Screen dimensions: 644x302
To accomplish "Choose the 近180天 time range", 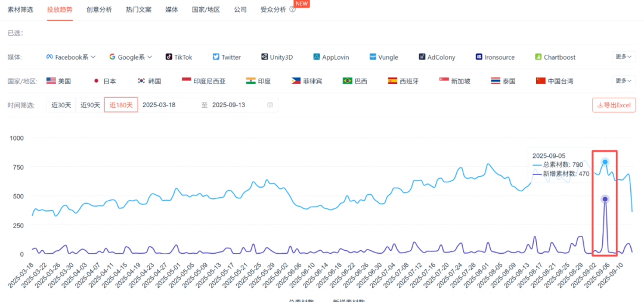I will pyautogui.click(x=121, y=105).
